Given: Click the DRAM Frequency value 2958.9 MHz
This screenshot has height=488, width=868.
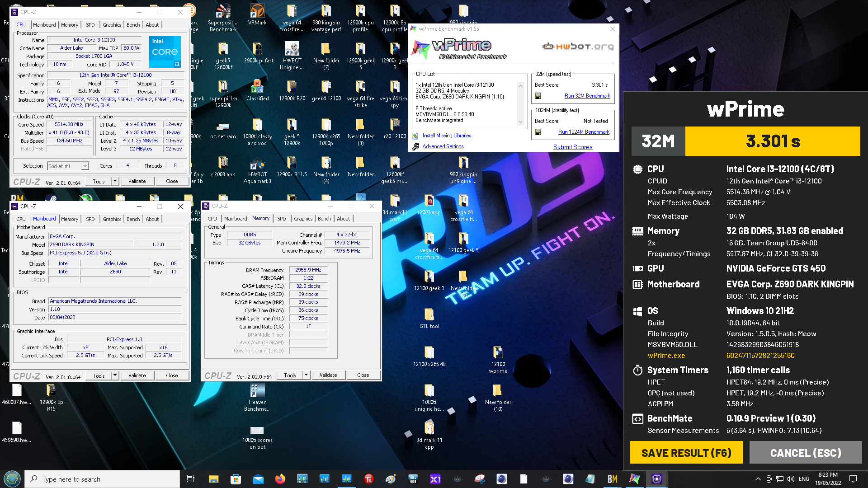Looking at the screenshot, I should (x=308, y=270).
